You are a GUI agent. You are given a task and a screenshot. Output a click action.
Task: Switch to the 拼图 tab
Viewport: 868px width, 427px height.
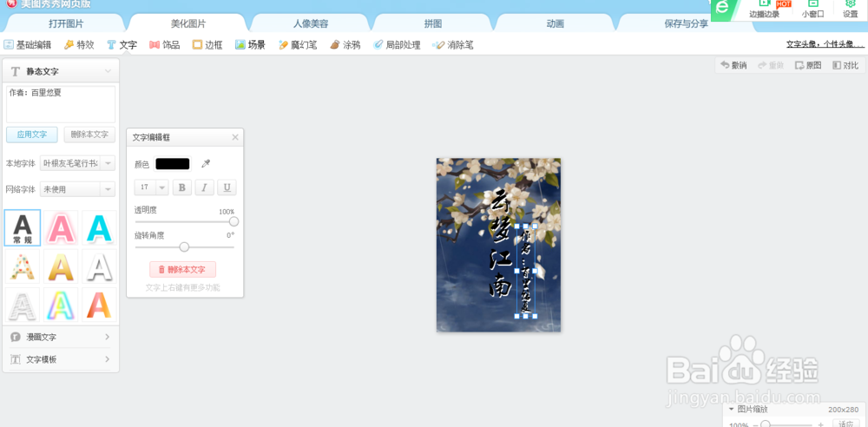click(x=433, y=23)
